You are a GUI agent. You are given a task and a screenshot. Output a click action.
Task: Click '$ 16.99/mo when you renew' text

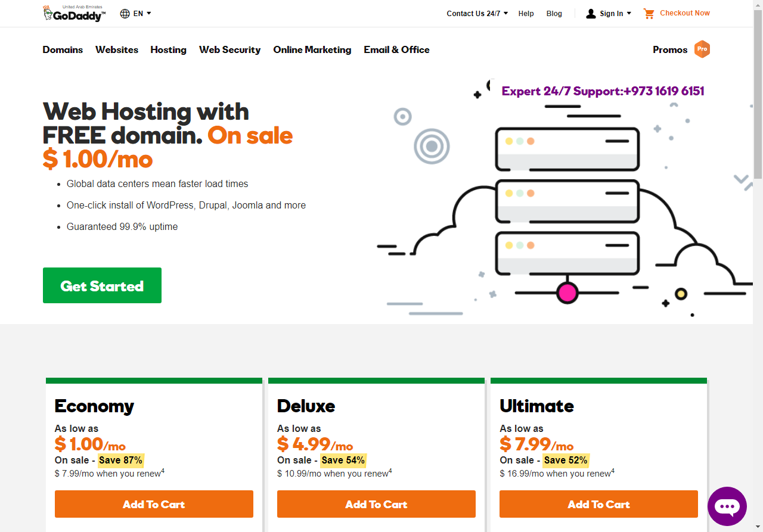coord(557,473)
